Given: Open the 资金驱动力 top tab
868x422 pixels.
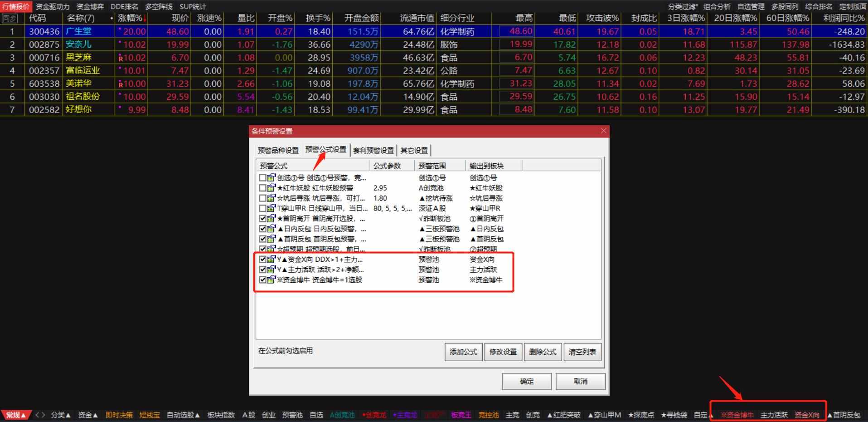Looking at the screenshot, I should pos(53,6).
